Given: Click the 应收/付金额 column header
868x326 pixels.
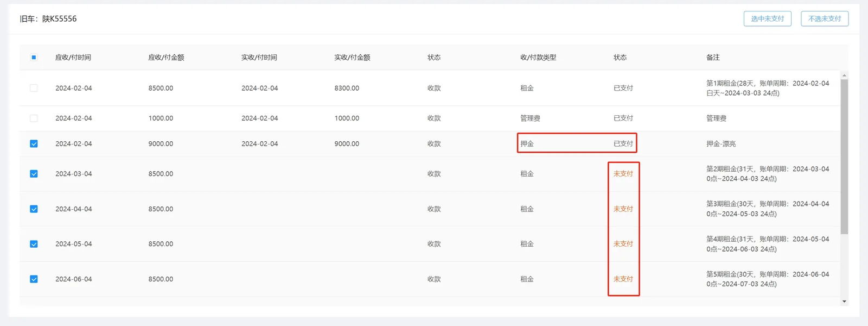Looking at the screenshot, I should (166, 58).
